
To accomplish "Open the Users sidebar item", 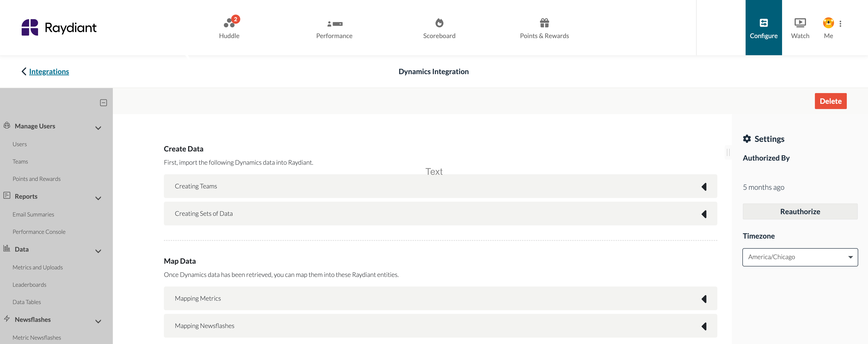I will 20,144.
